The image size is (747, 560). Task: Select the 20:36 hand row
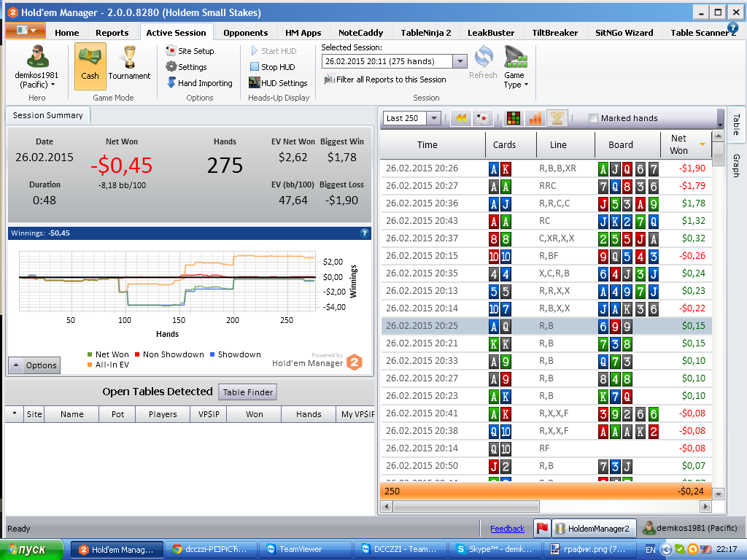(546, 203)
